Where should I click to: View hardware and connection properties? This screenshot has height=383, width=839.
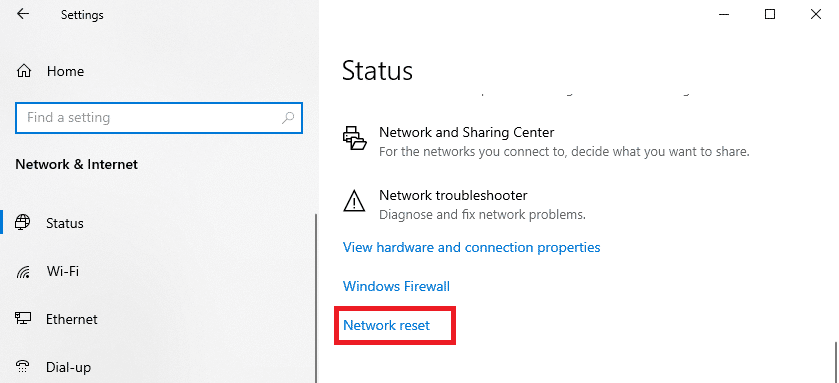click(471, 248)
